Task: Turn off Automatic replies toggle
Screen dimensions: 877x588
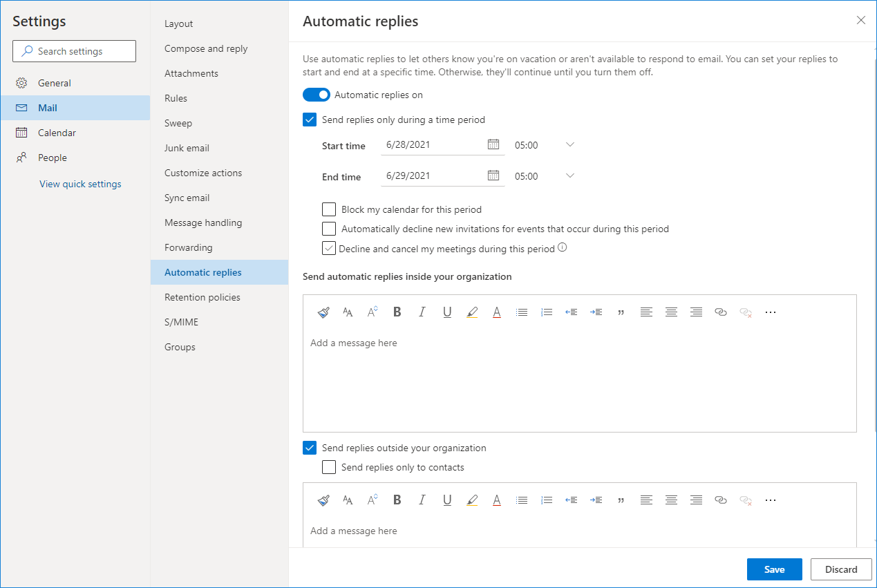Action: (317, 94)
